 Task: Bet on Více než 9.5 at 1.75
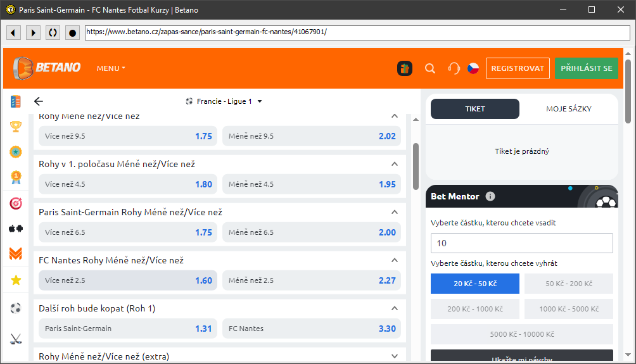128,136
